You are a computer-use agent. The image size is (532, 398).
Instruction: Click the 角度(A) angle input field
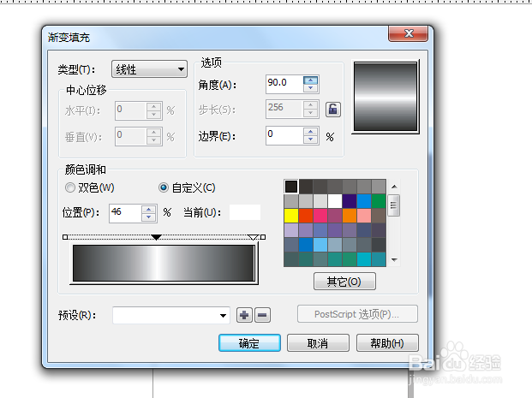point(284,84)
